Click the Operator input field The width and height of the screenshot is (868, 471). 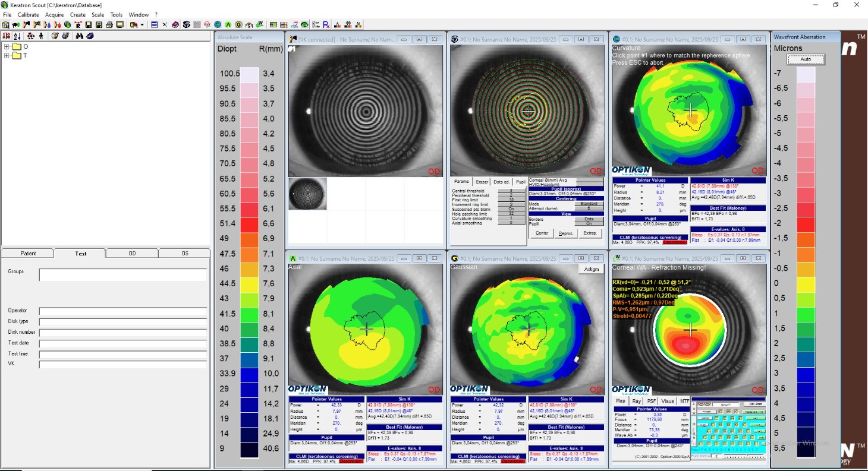[x=123, y=311]
